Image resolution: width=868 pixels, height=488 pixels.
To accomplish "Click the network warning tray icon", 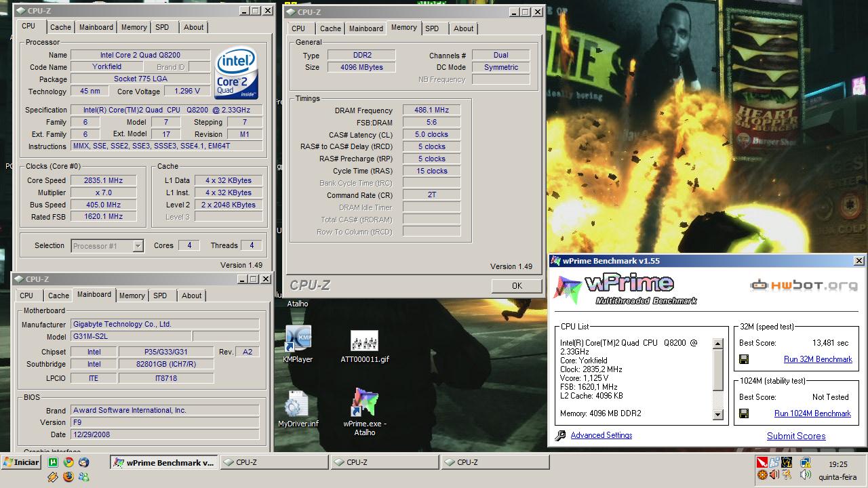I will pyautogui.click(x=806, y=462).
